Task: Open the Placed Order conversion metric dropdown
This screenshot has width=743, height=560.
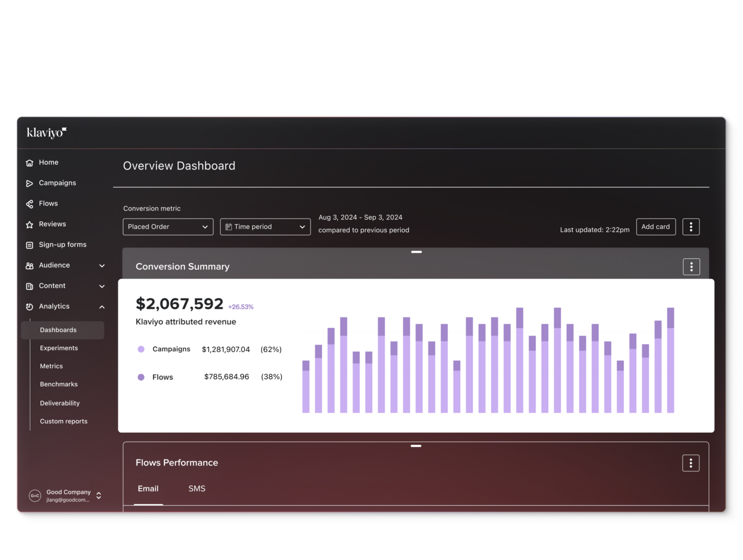Action: click(168, 227)
